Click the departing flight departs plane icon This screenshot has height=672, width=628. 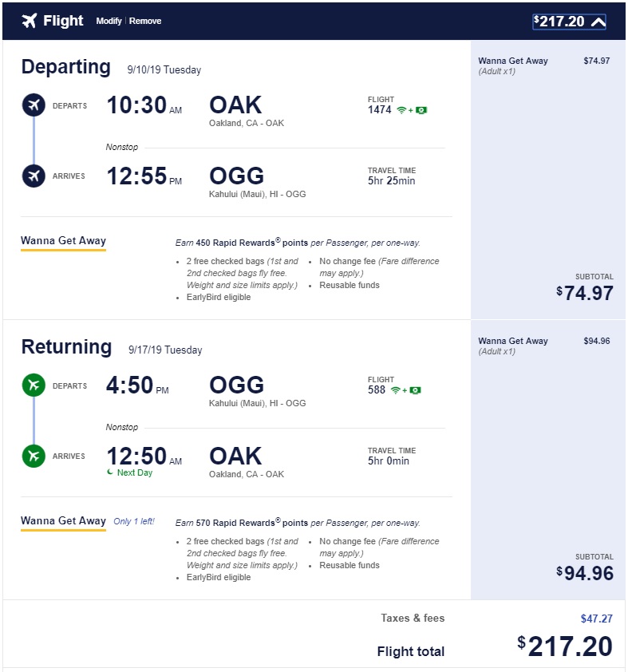34,105
